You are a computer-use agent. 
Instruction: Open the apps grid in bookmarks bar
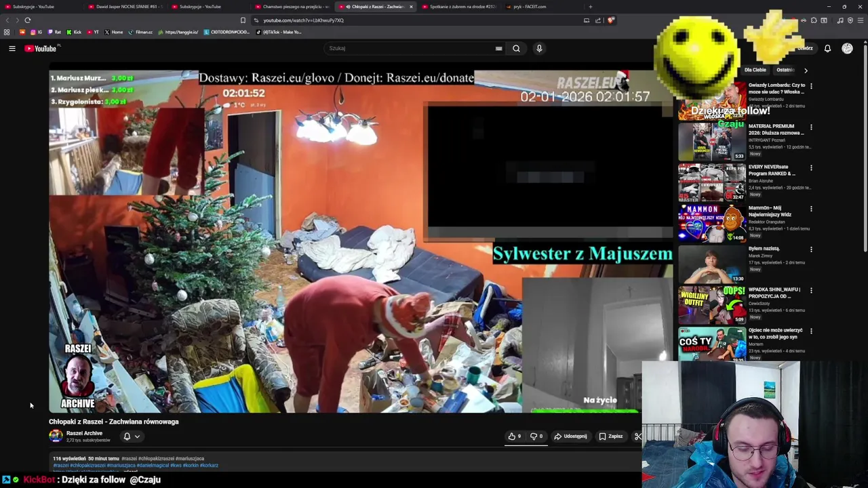pyautogui.click(x=7, y=32)
